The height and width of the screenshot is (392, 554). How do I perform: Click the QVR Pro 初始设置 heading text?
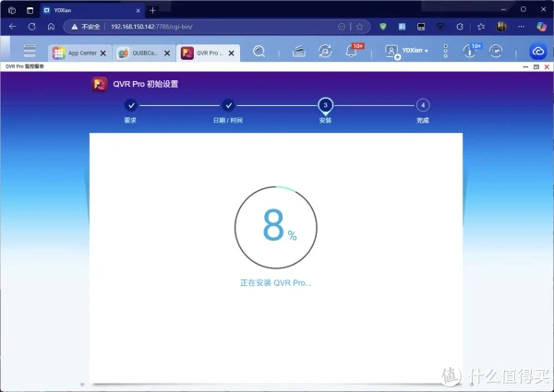(146, 84)
